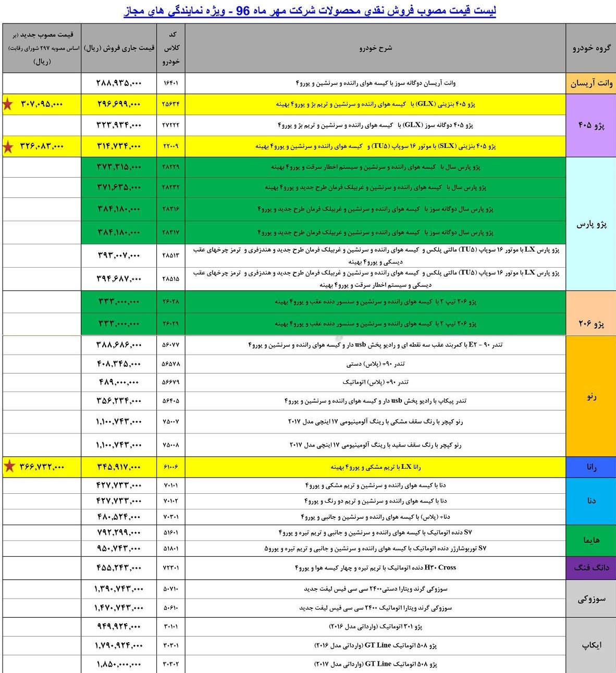616x673 pixels.
Task: Select the 'گروه خودرو' column header
Action: (x=591, y=48)
